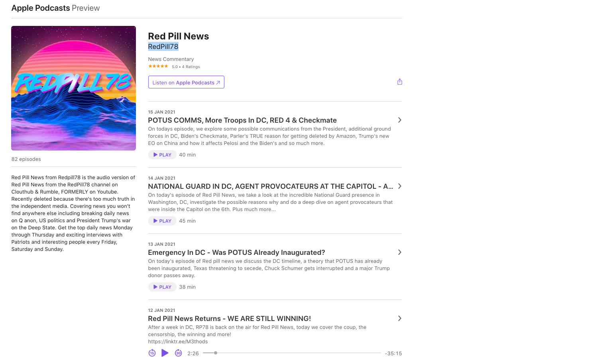Image resolution: width=601 pixels, height=364 pixels.
Task: Click the 40 min duration text
Action: tap(187, 155)
